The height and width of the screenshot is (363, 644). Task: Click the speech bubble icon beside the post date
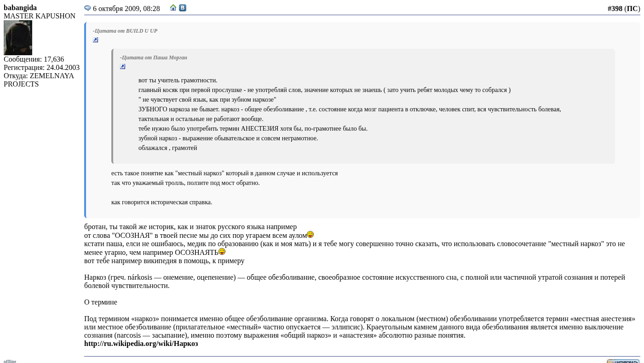pos(87,8)
